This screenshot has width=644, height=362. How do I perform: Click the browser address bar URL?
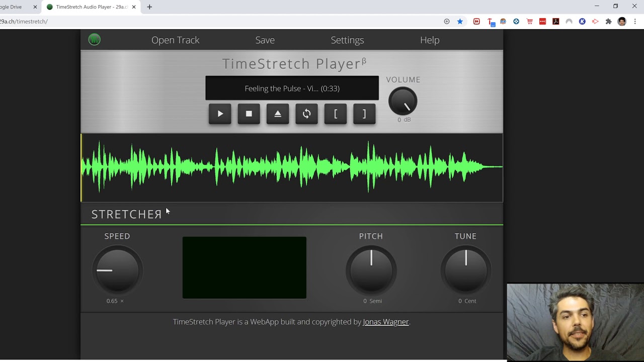tap(24, 22)
